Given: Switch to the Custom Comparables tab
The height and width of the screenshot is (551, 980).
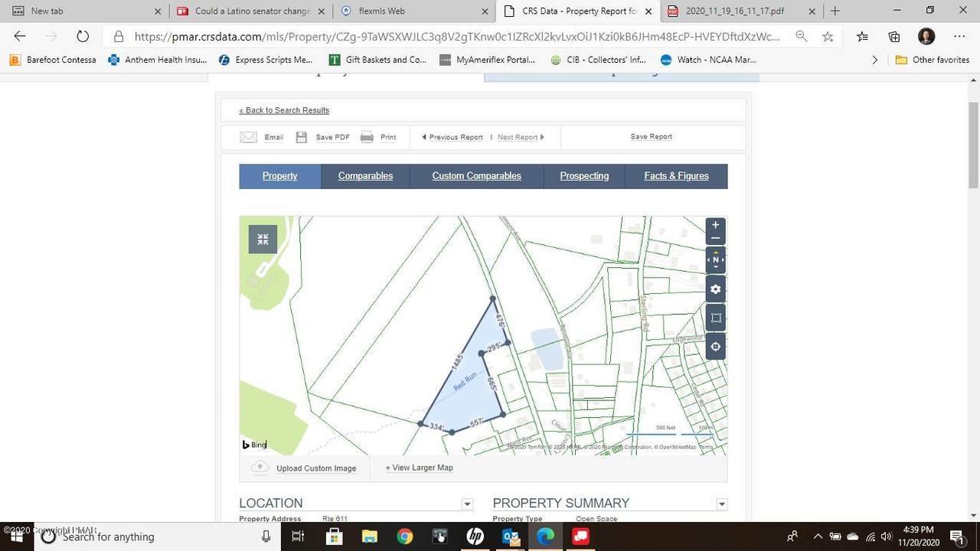Looking at the screenshot, I should 476,176.
